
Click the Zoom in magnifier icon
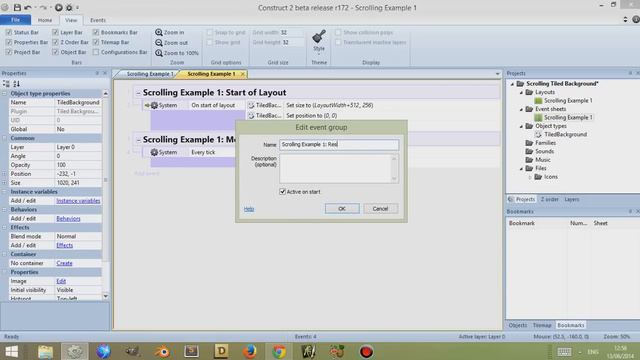tap(159, 32)
